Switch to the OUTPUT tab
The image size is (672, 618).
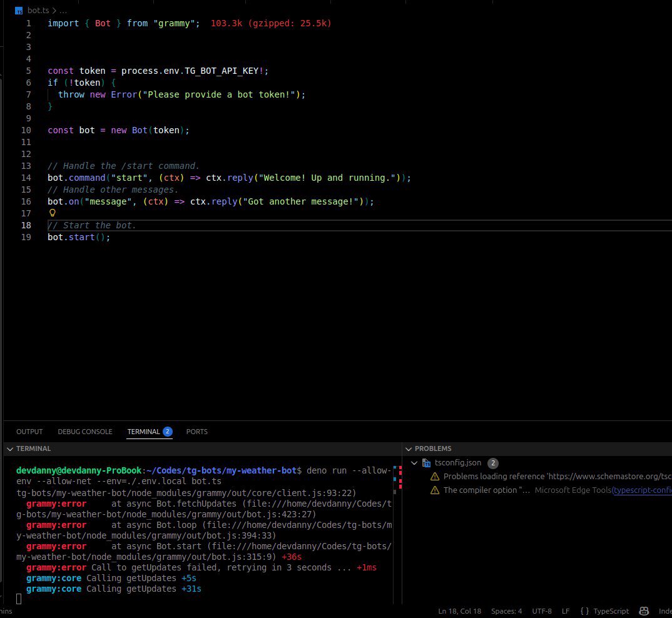29,432
